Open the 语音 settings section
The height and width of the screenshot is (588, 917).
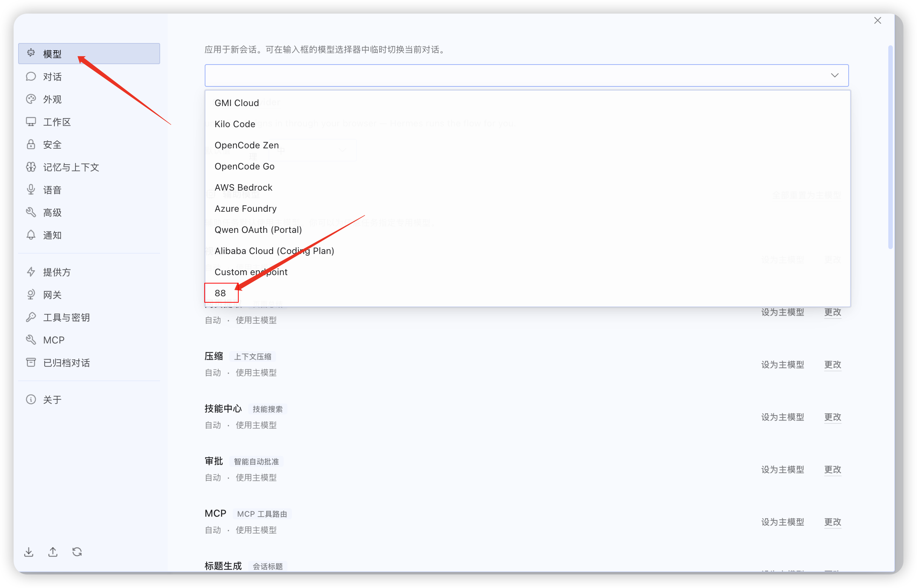(89, 190)
